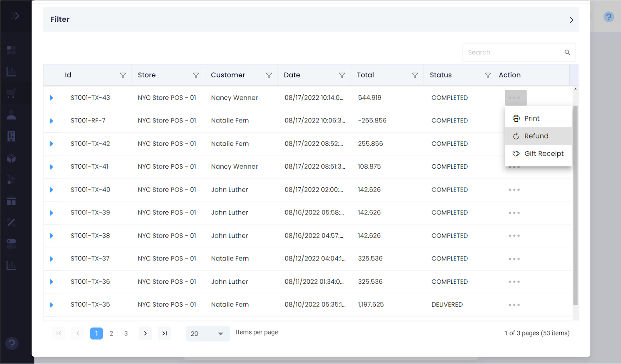Open the Date column filter

pyautogui.click(x=342, y=75)
